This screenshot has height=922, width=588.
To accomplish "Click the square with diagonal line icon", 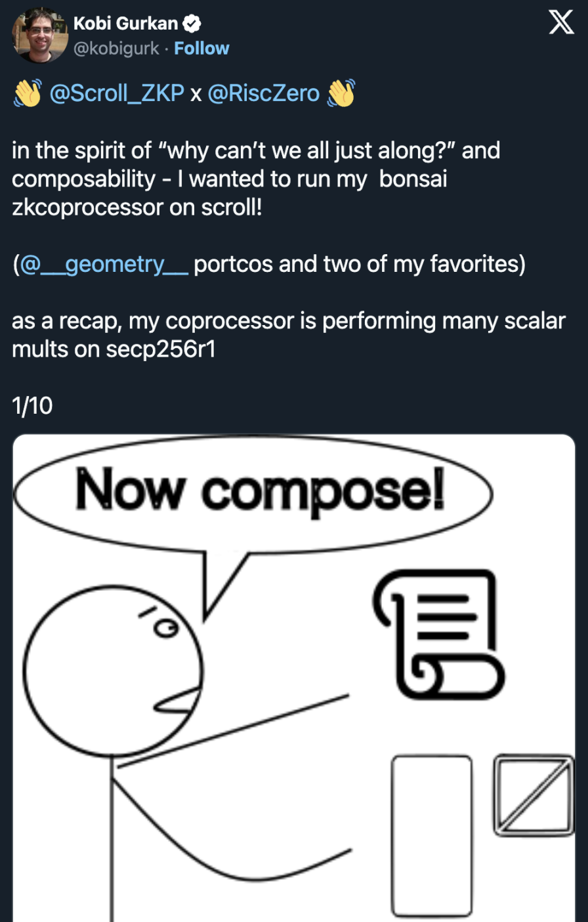I will click(534, 795).
